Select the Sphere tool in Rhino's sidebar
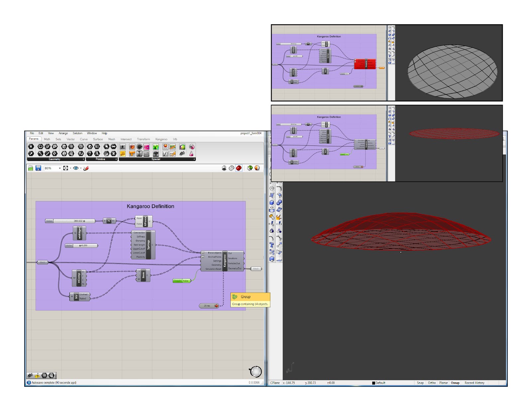Screen dimensions: 532x411 tap(279, 203)
